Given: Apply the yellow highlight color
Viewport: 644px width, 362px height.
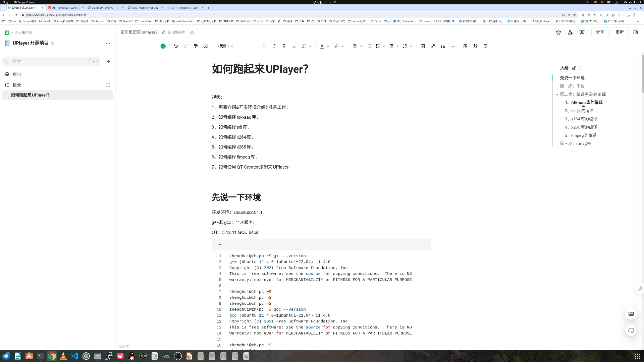Looking at the screenshot, I should click(337, 46).
